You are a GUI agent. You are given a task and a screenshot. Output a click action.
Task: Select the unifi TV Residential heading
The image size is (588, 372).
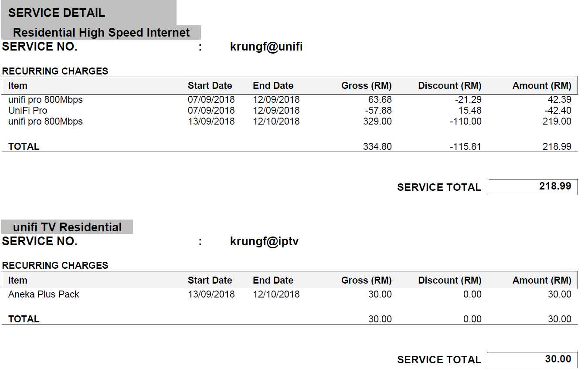click(68, 227)
